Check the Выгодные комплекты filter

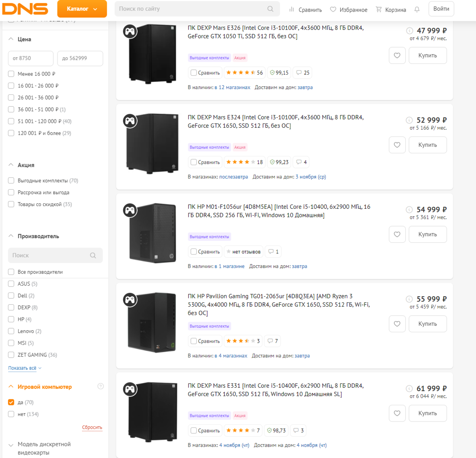tap(11, 181)
